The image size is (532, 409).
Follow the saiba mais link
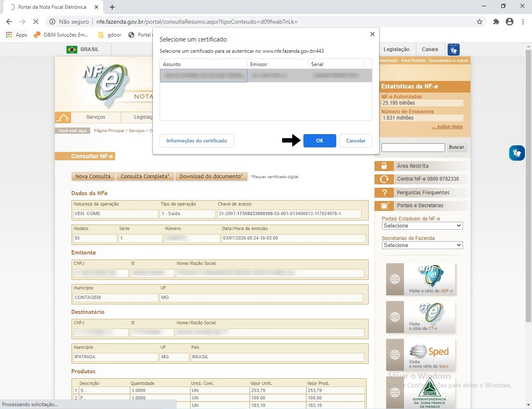click(447, 127)
